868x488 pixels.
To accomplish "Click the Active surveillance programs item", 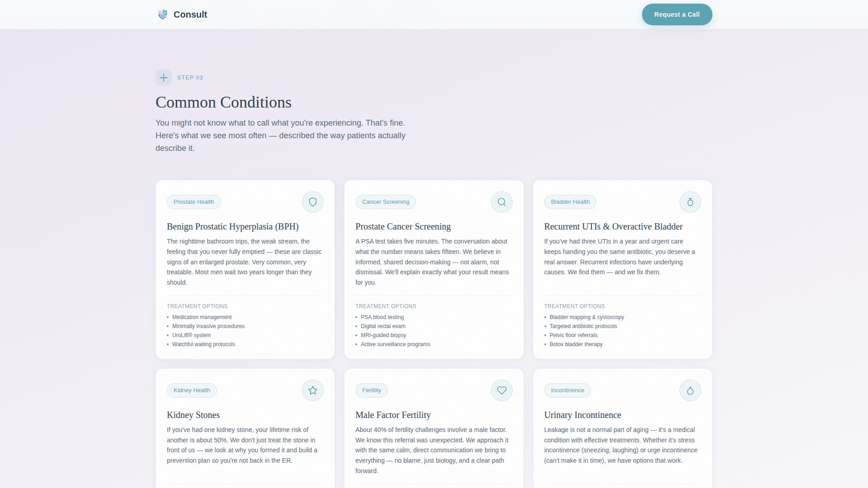I will click(x=396, y=344).
